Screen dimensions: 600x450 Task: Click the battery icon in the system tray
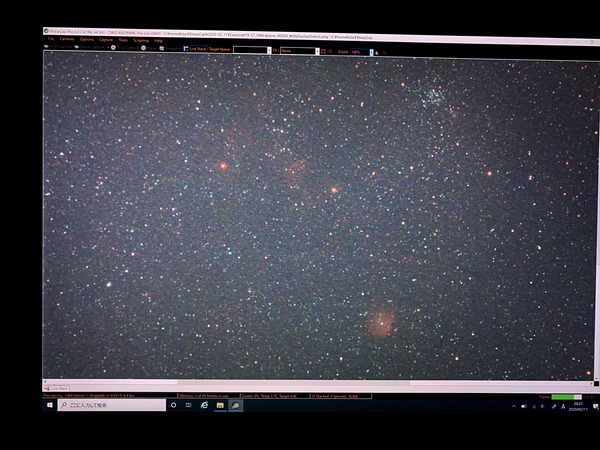524,406
